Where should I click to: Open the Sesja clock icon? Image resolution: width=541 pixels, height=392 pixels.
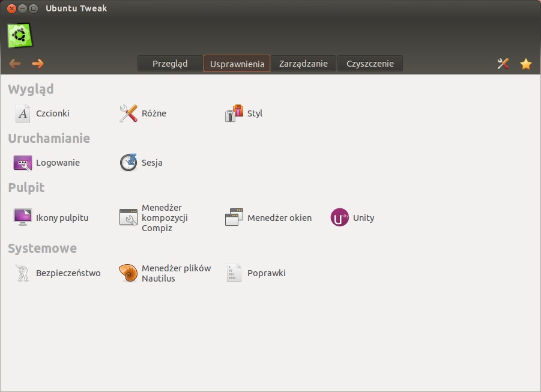128,163
